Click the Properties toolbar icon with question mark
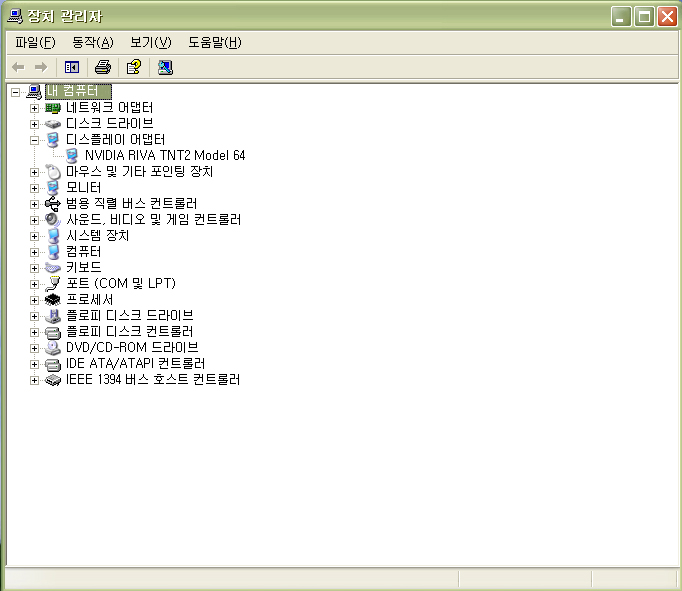 tap(133, 67)
